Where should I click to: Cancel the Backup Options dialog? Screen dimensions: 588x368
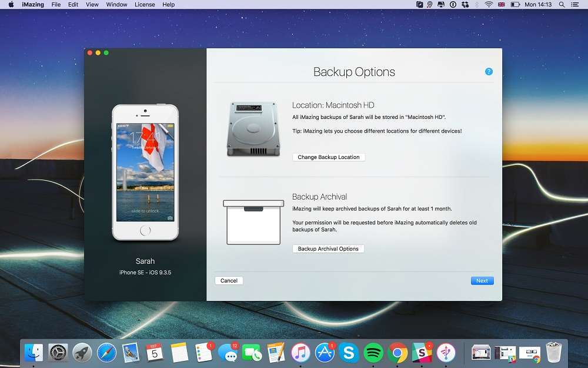[229, 280]
